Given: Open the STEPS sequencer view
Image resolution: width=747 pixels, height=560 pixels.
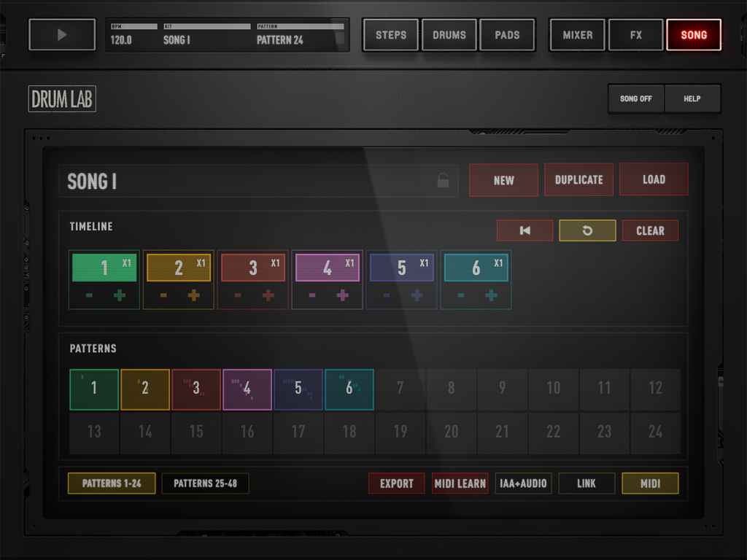Looking at the screenshot, I should click(390, 34).
